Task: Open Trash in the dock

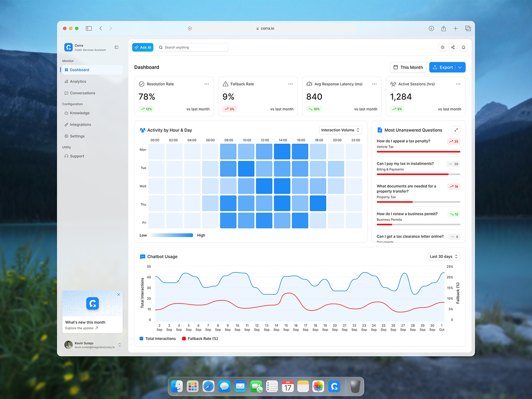Action: coord(355,386)
